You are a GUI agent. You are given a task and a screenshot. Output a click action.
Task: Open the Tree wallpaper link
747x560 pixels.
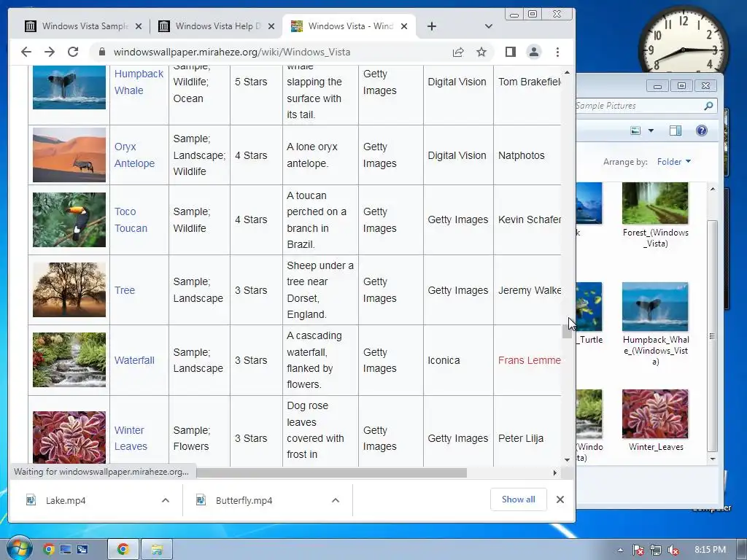pyautogui.click(x=124, y=290)
